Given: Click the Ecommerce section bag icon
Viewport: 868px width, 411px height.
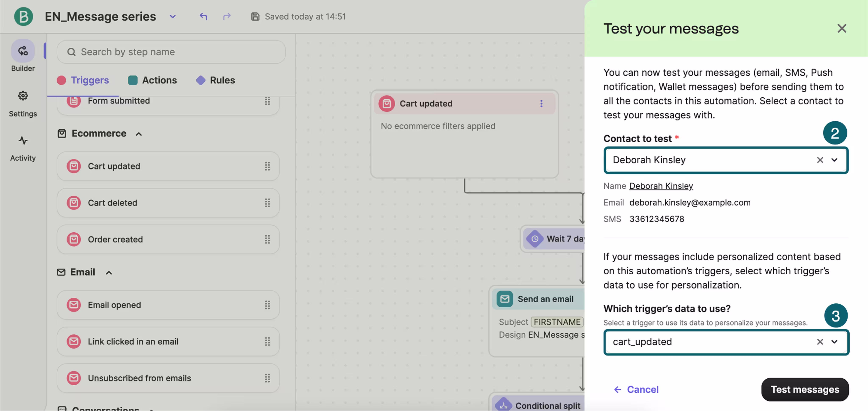Looking at the screenshot, I should click(62, 133).
